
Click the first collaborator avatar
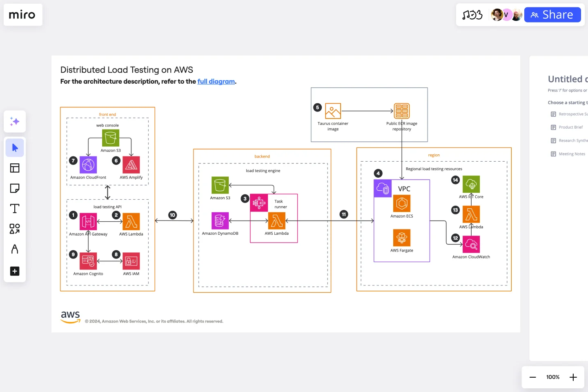point(497,15)
